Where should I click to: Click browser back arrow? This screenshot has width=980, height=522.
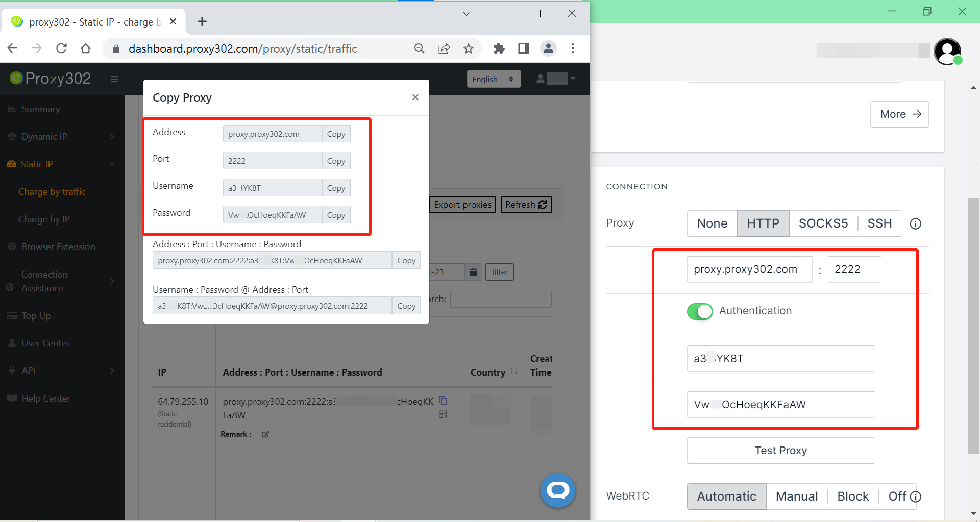12,48
